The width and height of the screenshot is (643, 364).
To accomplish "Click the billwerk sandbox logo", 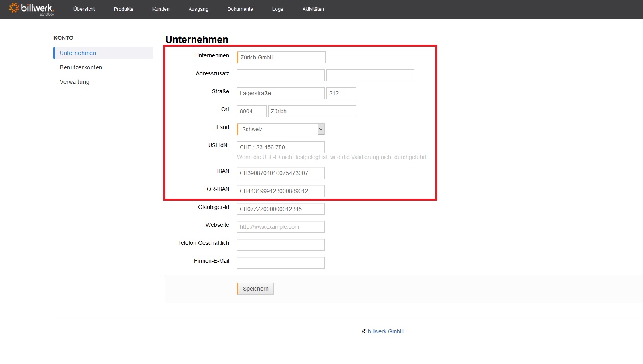I will point(32,9).
